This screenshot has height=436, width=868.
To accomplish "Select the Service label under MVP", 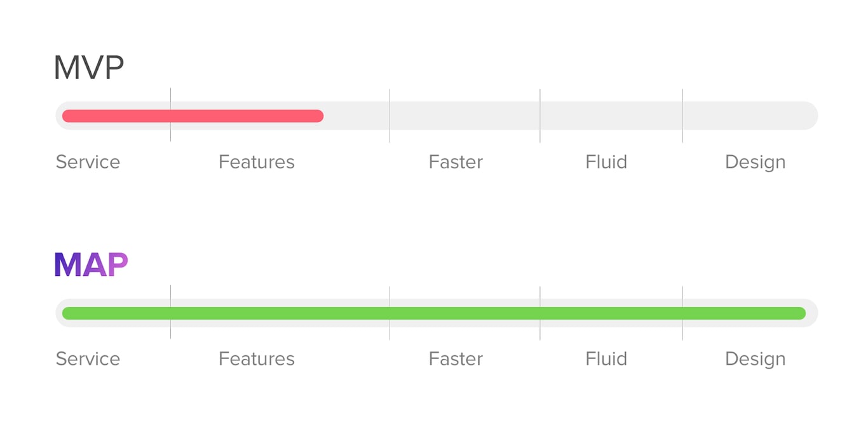I will [88, 162].
